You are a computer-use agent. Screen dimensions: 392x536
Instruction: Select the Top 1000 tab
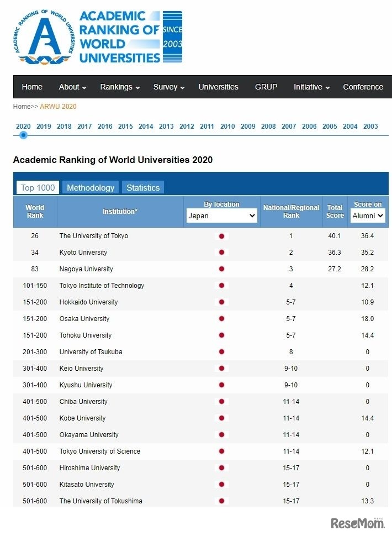[38, 188]
